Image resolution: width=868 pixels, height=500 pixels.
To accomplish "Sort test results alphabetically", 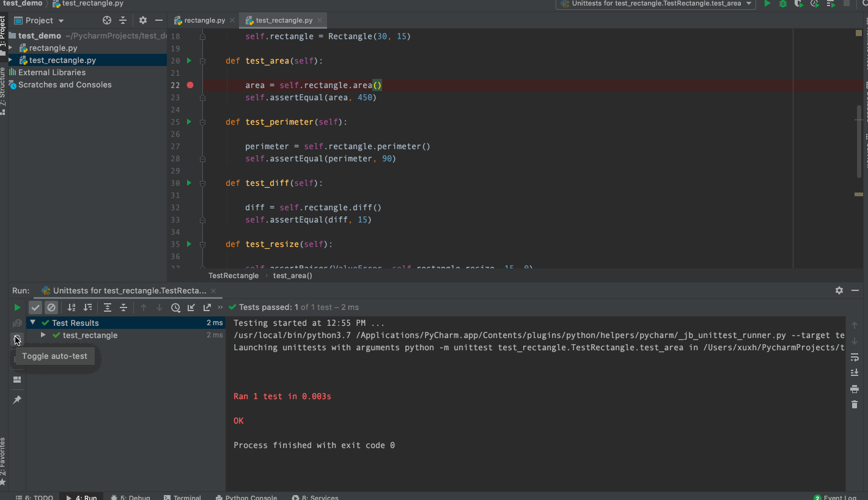I will click(x=72, y=307).
